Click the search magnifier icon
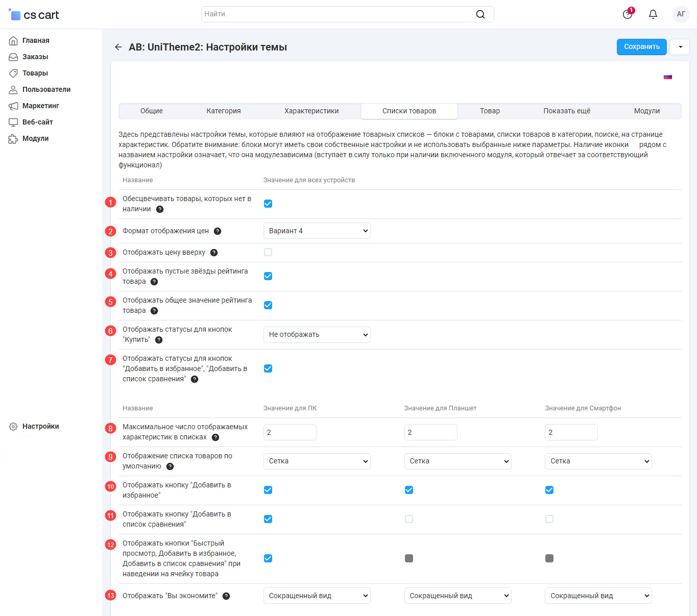Viewport: 697px width, 616px height. [x=480, y=14]
